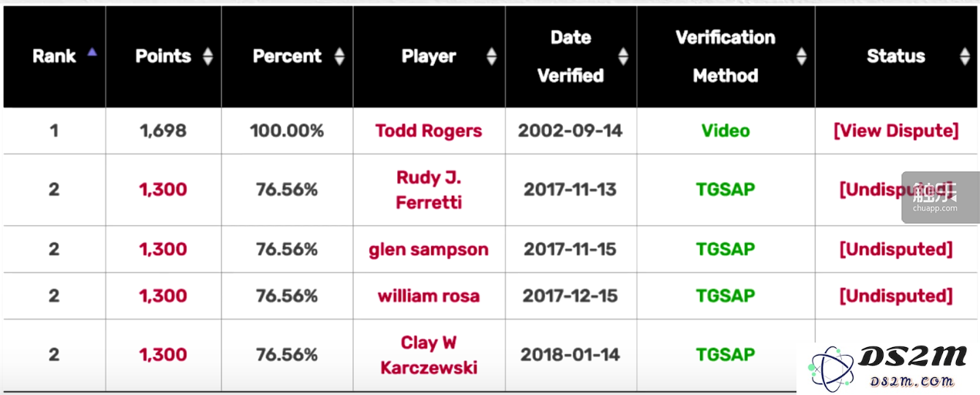Click Undisputed status for glen sampson

coord(896,249)
